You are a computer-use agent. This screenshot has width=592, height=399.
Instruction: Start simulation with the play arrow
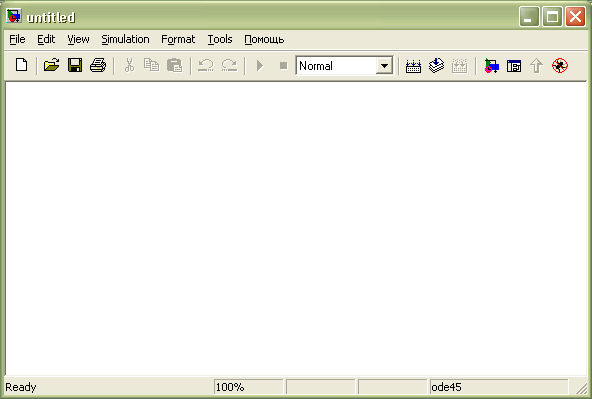pyautogui.click(x=260, y=66)
